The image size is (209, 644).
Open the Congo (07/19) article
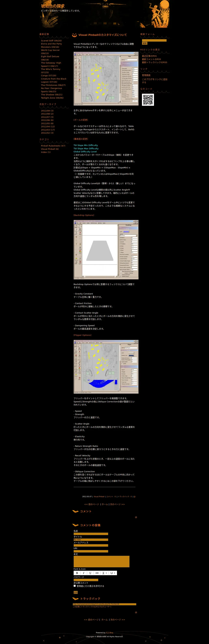pyautogui.click(x=49, y=75)
